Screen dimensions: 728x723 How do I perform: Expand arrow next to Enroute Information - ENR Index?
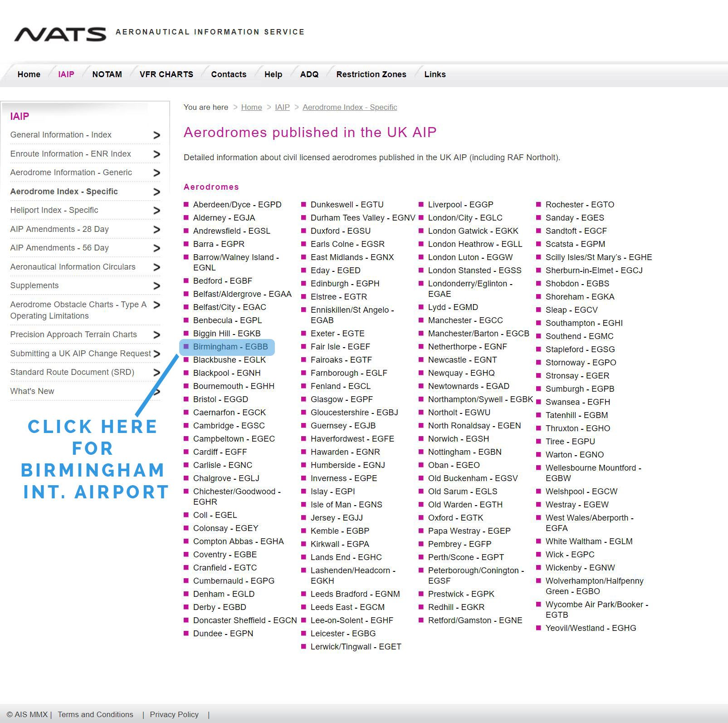point(156,154)
